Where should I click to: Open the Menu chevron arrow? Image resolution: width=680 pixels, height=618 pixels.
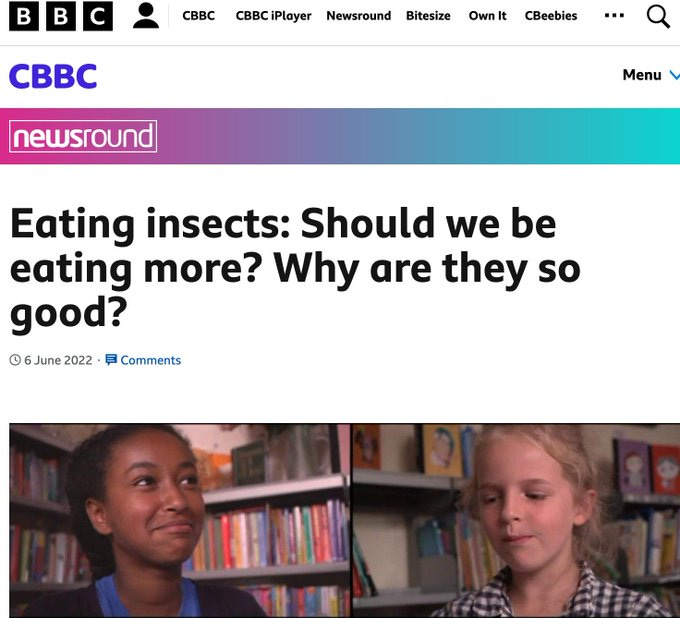point(675,75)
